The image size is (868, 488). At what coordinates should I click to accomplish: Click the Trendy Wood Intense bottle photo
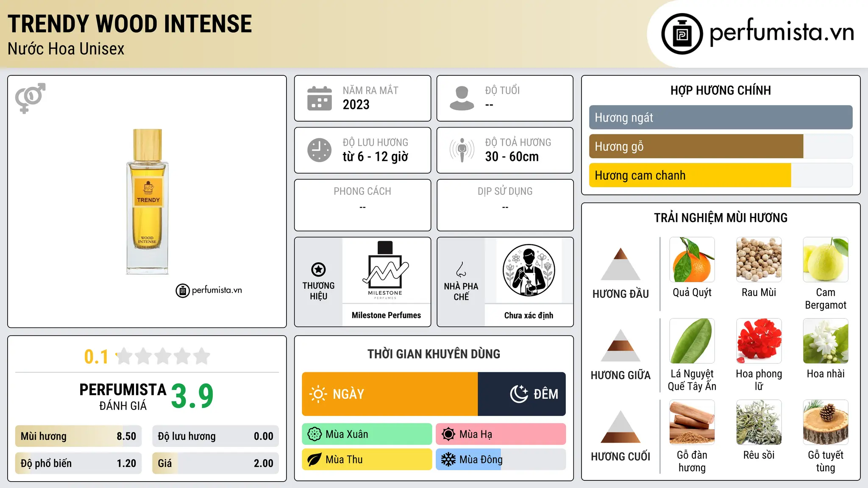(x=147, y=202)
